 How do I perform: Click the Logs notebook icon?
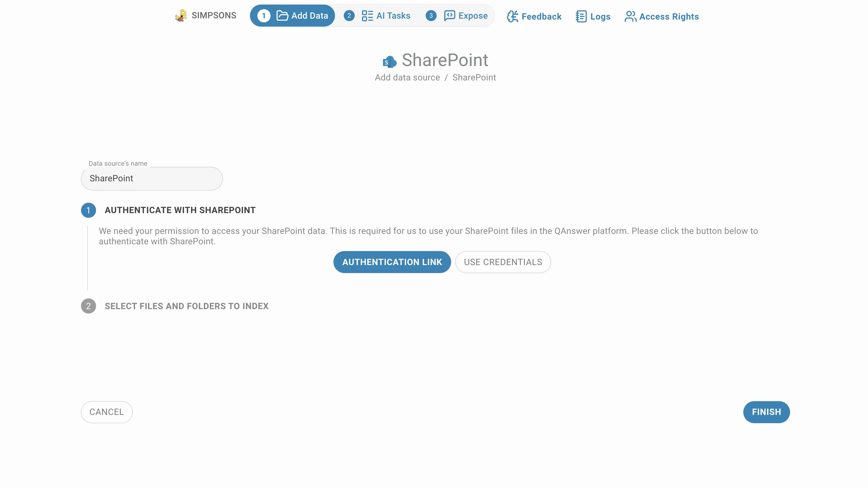[581, 16]
